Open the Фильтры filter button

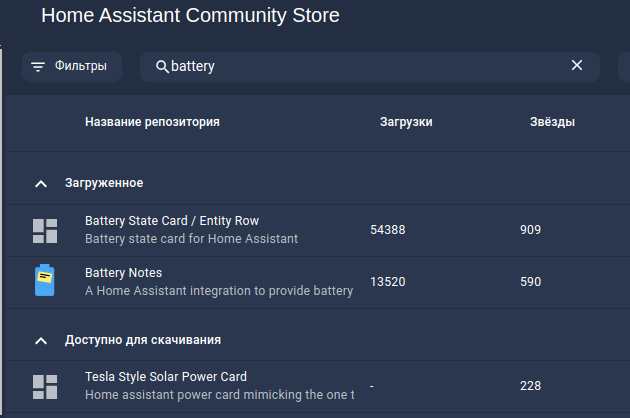click(x=72, y=67)
